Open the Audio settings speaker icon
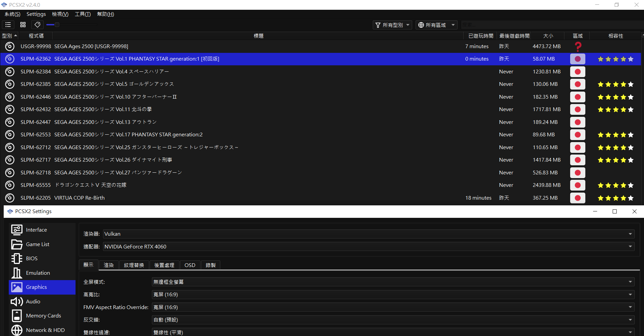This screenshot has width=644, height=336. [x=17, y=301]
